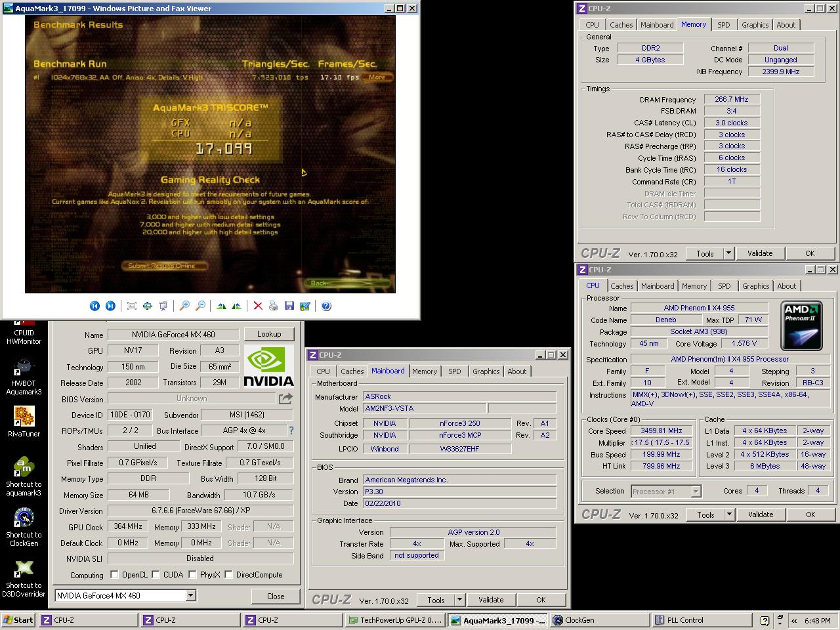This screenshot has height=630, width=840.
Task: Open Tools dropdown arrow in Mainboard CPU-Z
Action: 459,600
